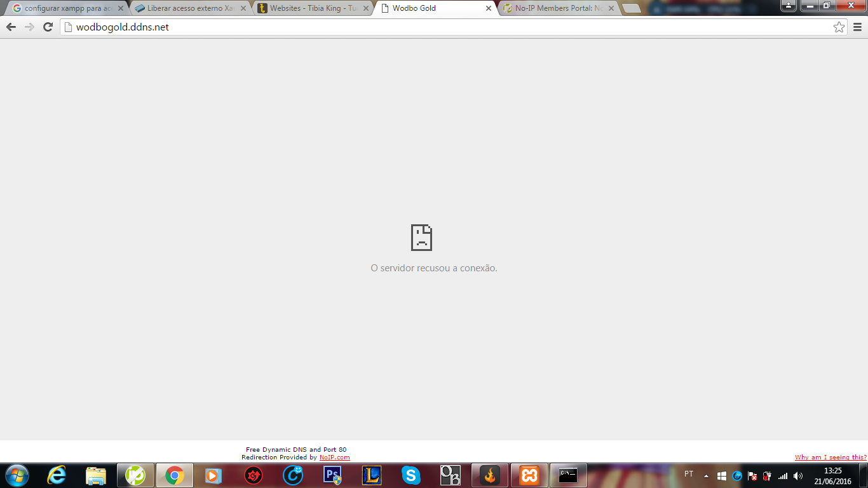Close the 'Liberar acesso externo' tab
This screenshot has width=868, height=488.
coord(243,8)
